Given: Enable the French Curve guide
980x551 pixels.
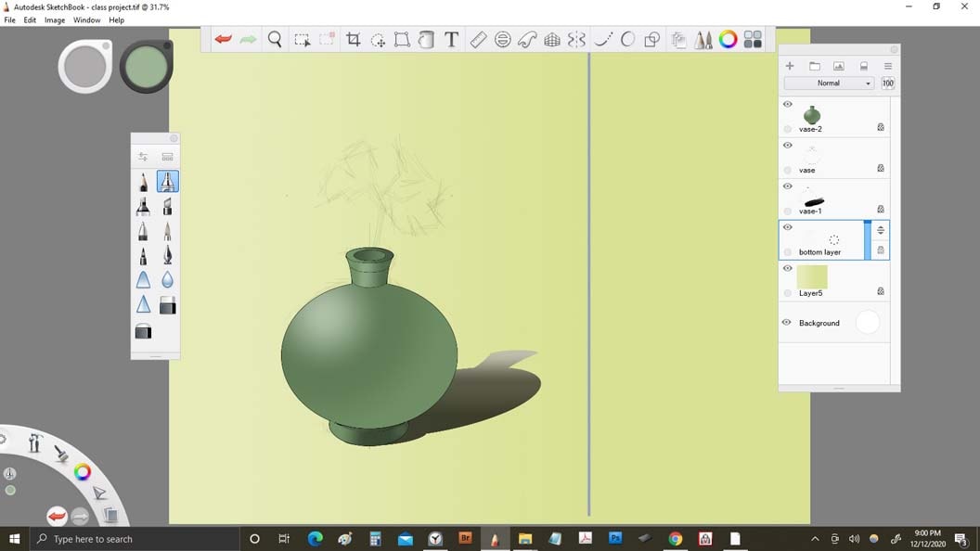Looking at the screenshot, I should (x=527, y=39).
